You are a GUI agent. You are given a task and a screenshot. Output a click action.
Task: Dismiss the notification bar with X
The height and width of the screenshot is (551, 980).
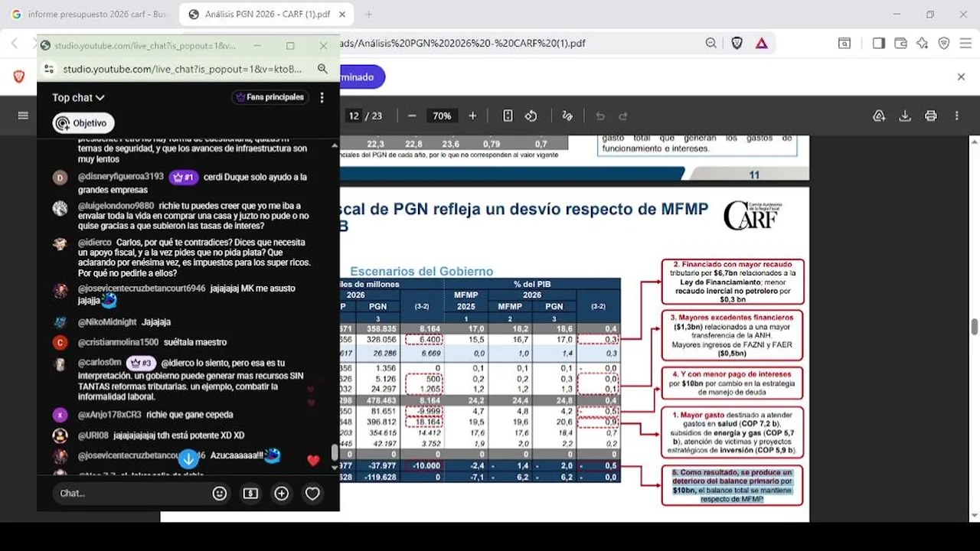962,77
